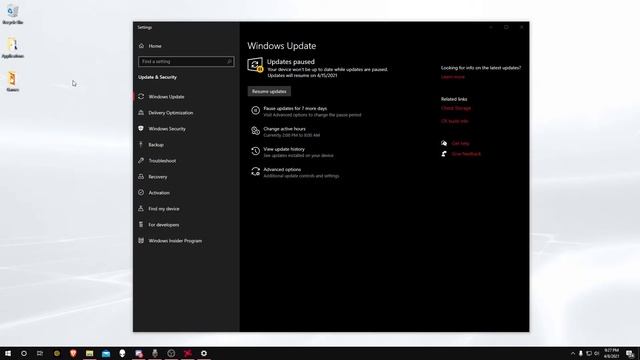Click the Backup arrow icon in sidebar
The image size is (640, 360).
141,144
